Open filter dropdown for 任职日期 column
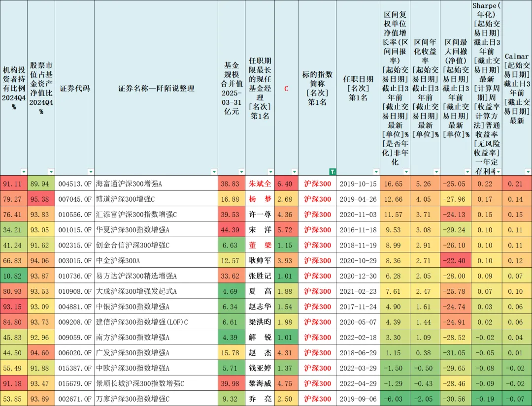 point(376,172)
